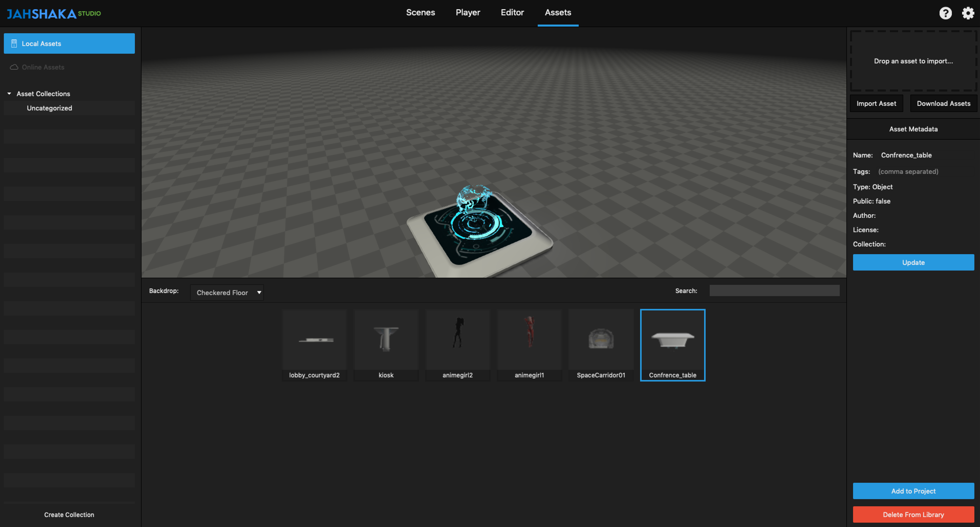Focus the asset Search field
980x527 pixels.
pyautogui.click(x=774, y=291)
